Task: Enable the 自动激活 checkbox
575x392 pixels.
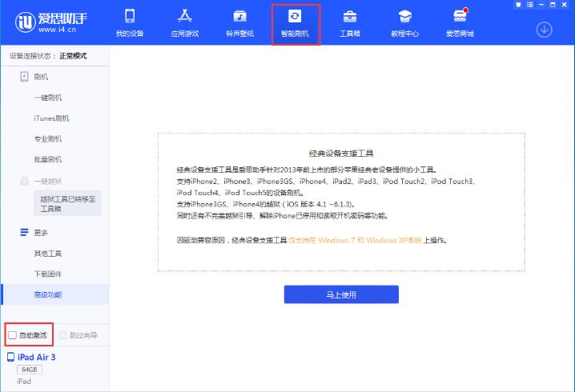Action: tap(12, 334)
